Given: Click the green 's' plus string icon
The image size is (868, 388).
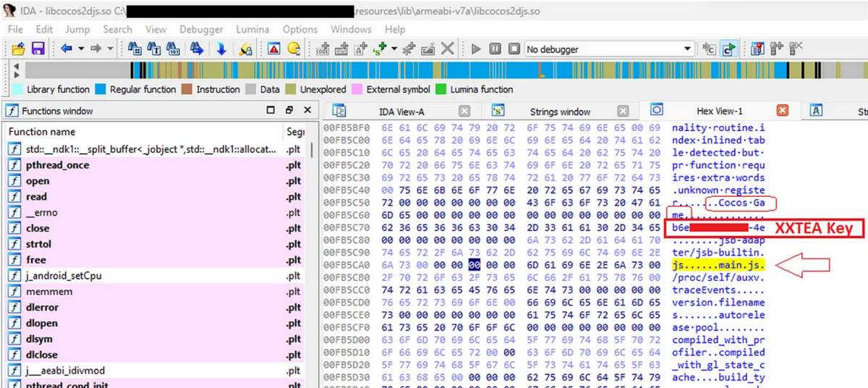Looking at the screenshot, I should [380, 49].
